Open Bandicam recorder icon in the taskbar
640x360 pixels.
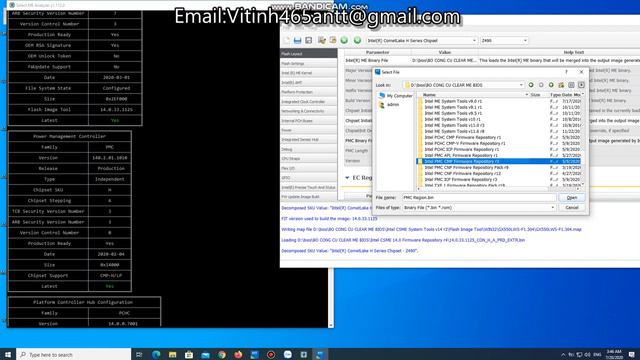(x=271, y=354)
